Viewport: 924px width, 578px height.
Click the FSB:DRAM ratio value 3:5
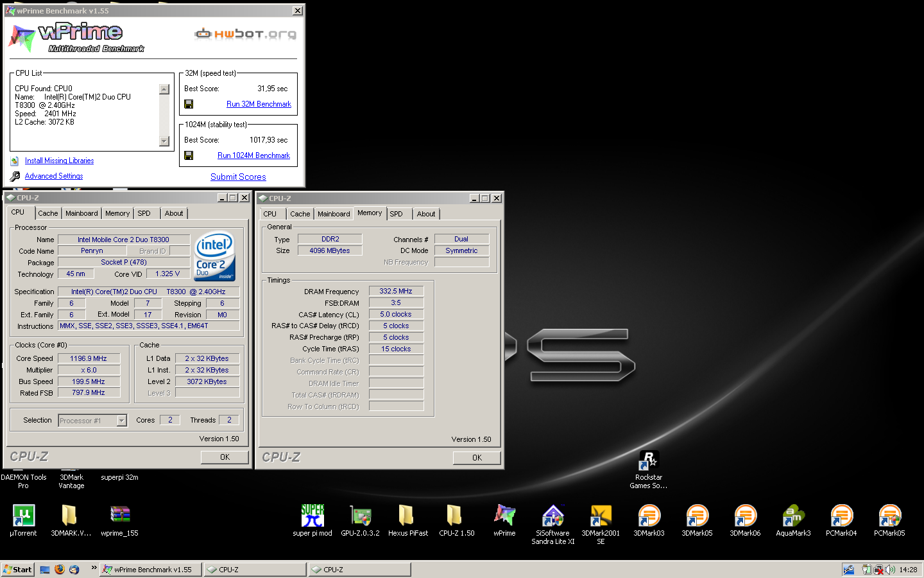coord(396,302)
